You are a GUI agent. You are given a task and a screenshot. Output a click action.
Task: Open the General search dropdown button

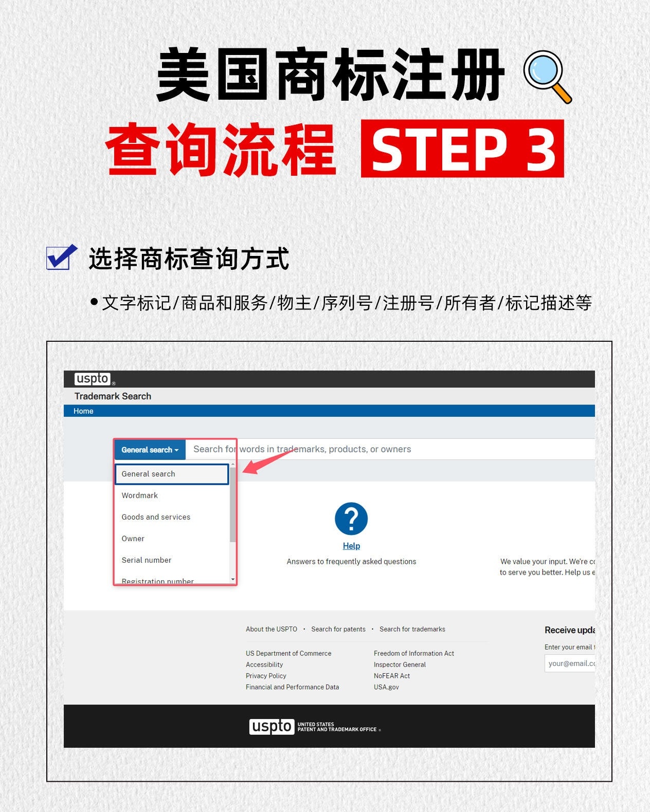(x=150, y=450)
